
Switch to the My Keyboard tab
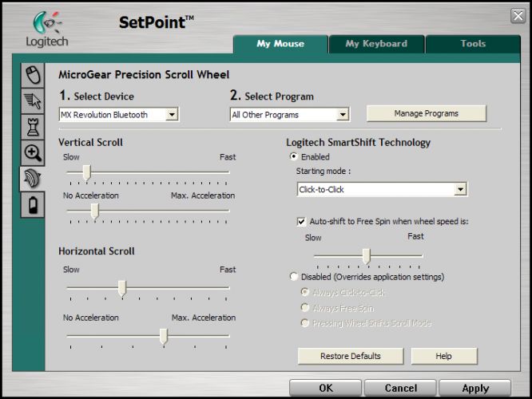pos(376,44)
